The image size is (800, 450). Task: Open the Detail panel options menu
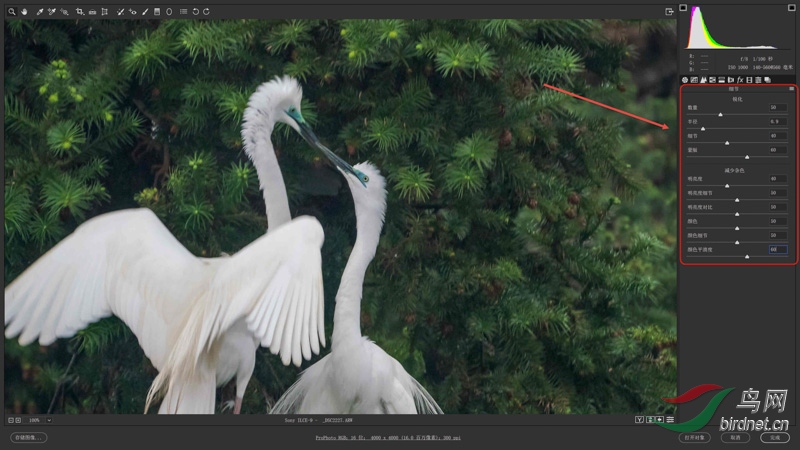point(790,88)
